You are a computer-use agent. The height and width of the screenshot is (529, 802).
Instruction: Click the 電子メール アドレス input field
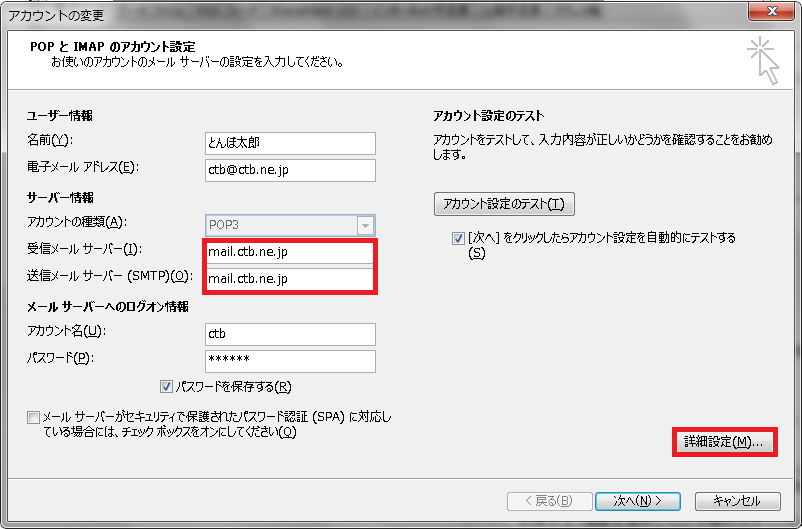290,170
